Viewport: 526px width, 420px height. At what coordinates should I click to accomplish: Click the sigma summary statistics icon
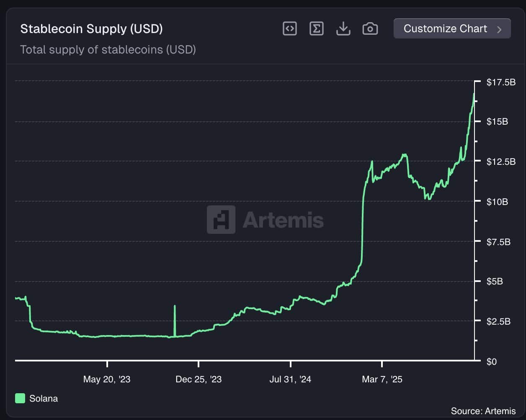316,28
